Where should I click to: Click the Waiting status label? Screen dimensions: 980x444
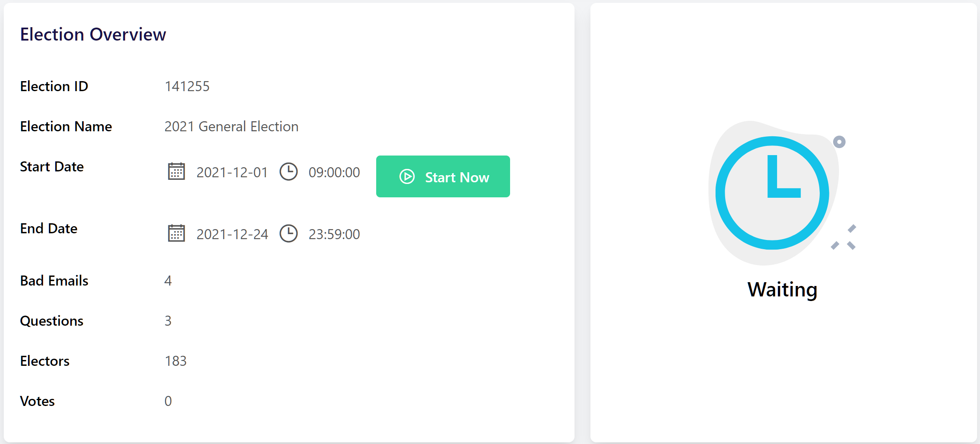coord(782,289)
